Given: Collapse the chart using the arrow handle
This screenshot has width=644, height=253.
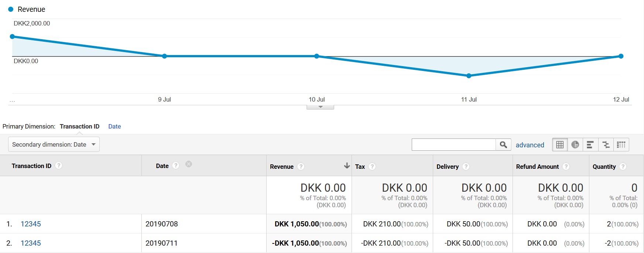Looking at the screenshot, I should [x=320, y=107].
